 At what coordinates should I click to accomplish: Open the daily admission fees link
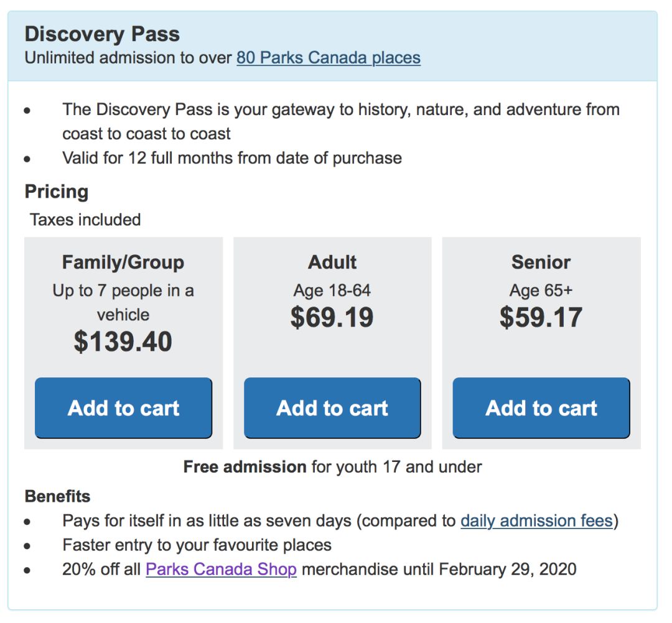click(x=536, y=520)
